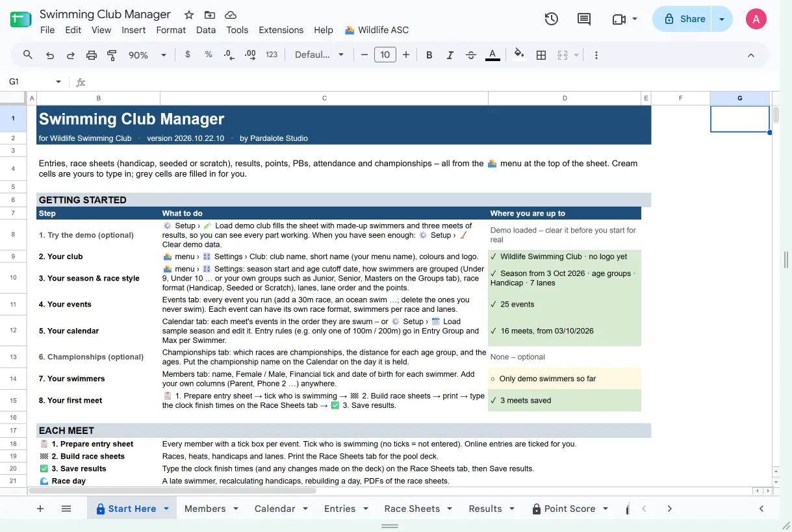This screenshot has width=792, height=532.
Task: Select column C header
Action: pos(324,98)
